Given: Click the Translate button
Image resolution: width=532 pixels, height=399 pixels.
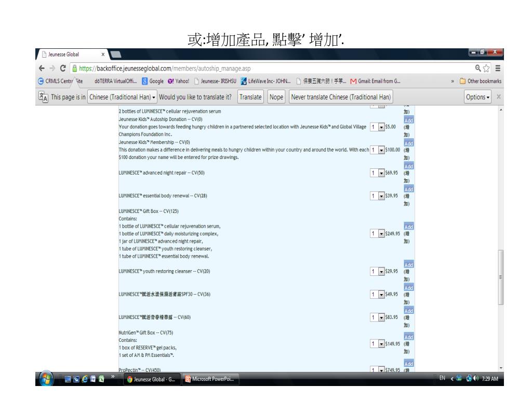Looking at the screenshot, I should point(250,97).
